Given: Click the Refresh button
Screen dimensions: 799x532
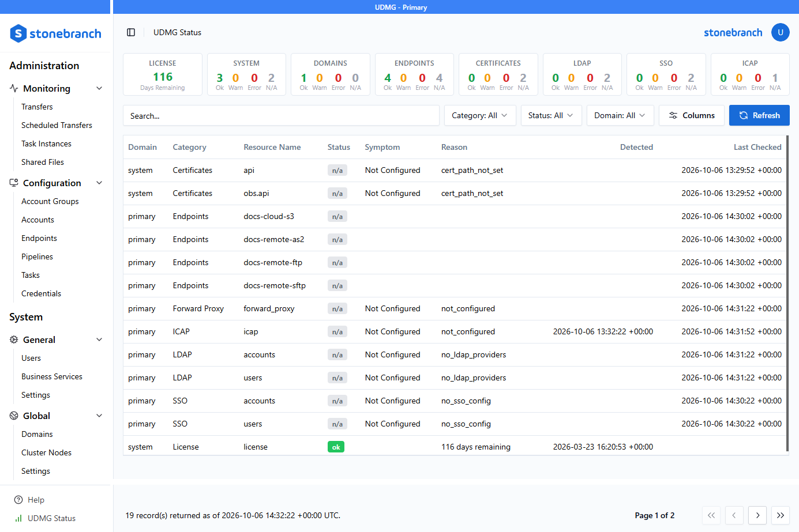Looking at the screenshot, I should tap(759, 115).
